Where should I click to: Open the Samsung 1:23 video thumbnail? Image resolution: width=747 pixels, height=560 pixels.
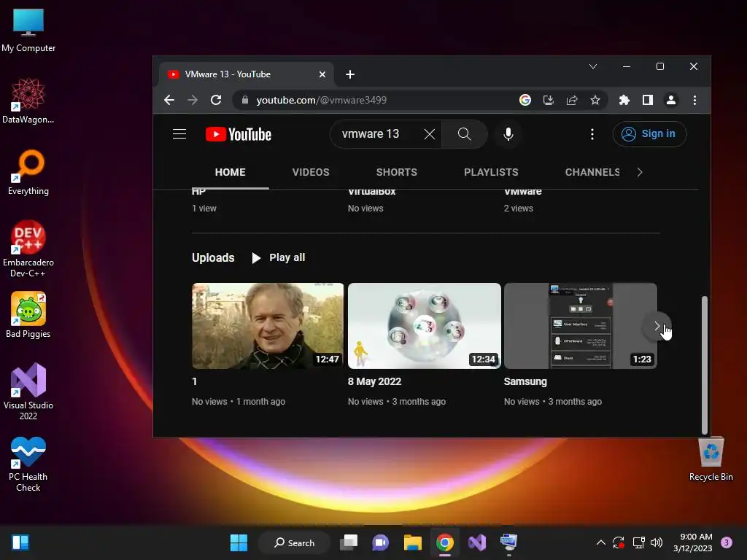pos(580,326)
